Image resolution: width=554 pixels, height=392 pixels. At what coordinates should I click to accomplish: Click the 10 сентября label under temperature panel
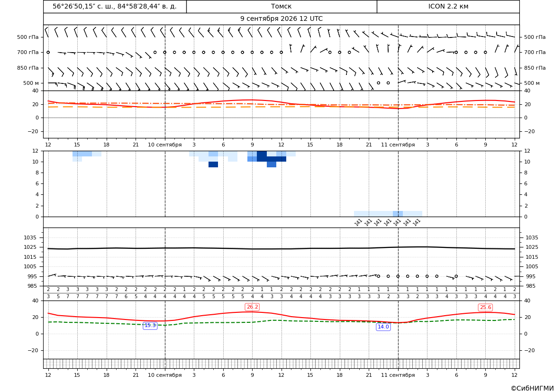click(x=164, y=145)
